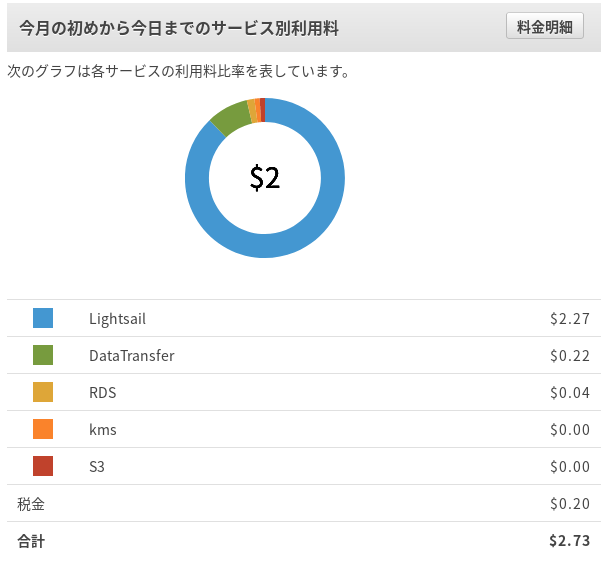Click the サービス別利用料 panel header title

(x=179, y=29)
